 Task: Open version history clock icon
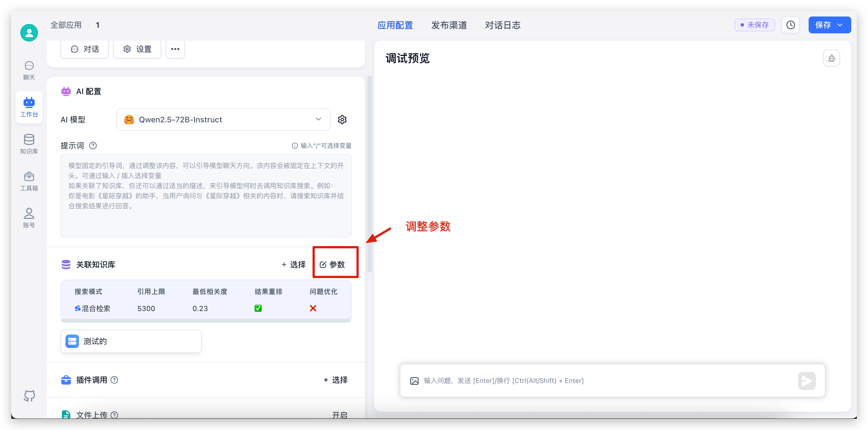(x=790, y=25)
